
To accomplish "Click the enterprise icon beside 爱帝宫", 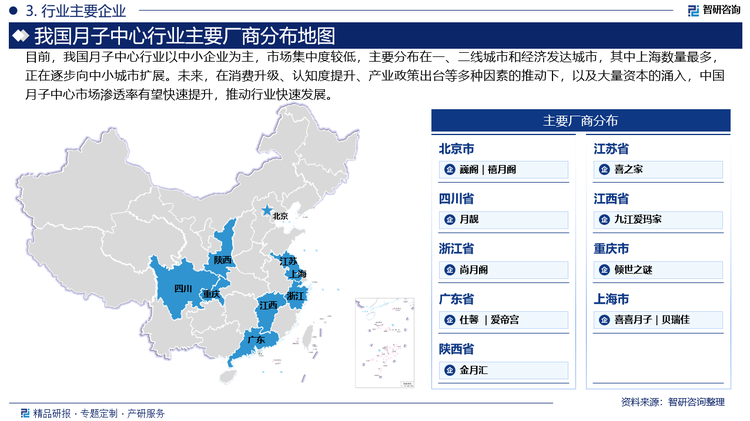I will (x=450, y=320).
